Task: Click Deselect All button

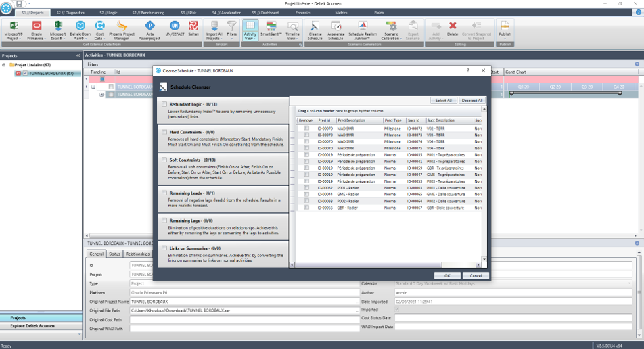Action: (x=471, y=101)
